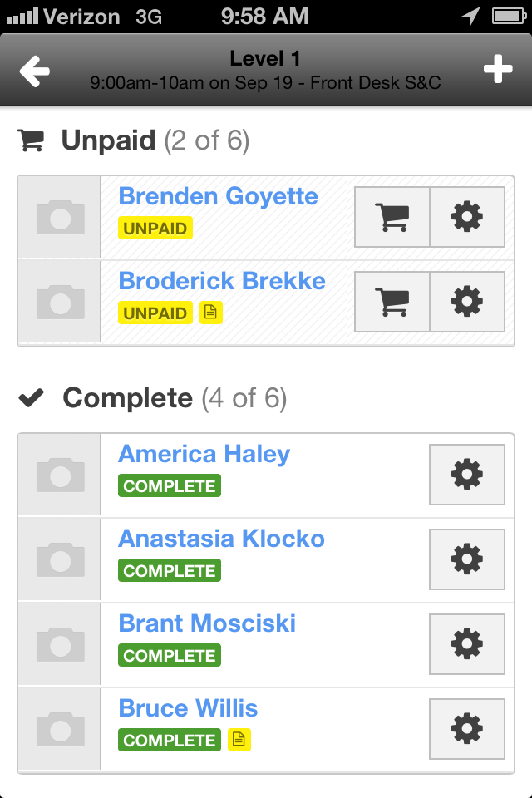Tap the plus icon to add attendee
Screen dimensions: 532x798
[x=498, y=70]
